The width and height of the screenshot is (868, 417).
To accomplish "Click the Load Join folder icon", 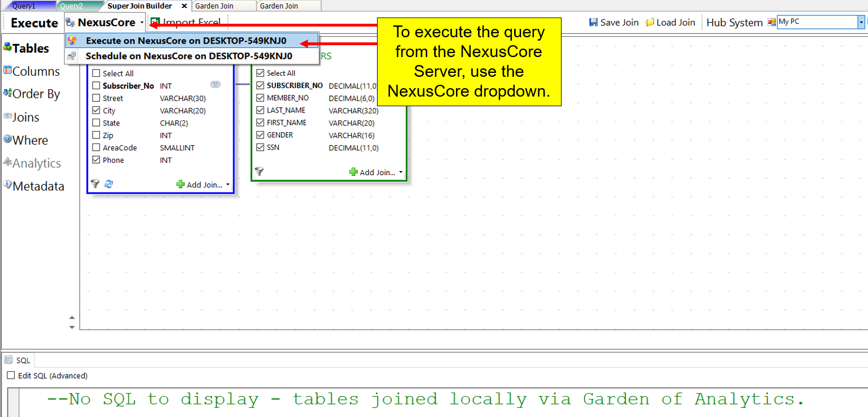I will coord(650,23).
